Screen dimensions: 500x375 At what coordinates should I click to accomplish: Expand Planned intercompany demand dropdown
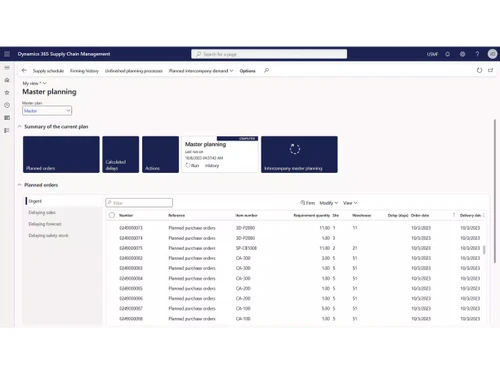[x=201, y=71]
